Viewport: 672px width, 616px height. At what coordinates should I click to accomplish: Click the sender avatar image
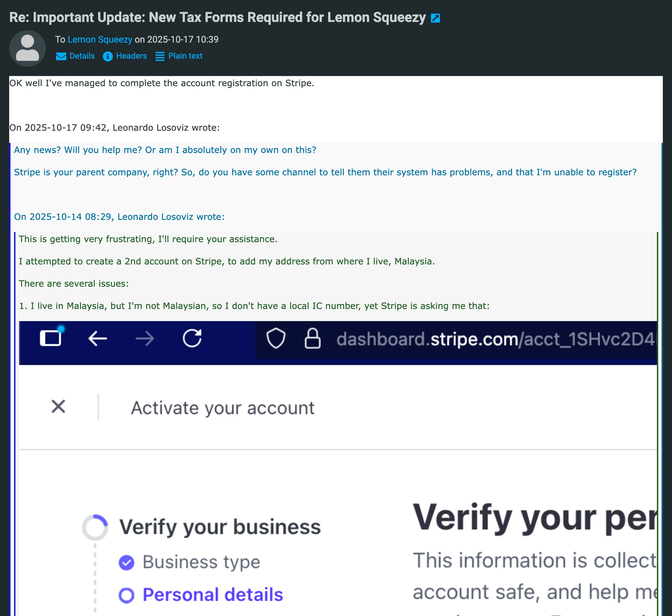click(x=28, y=48)
